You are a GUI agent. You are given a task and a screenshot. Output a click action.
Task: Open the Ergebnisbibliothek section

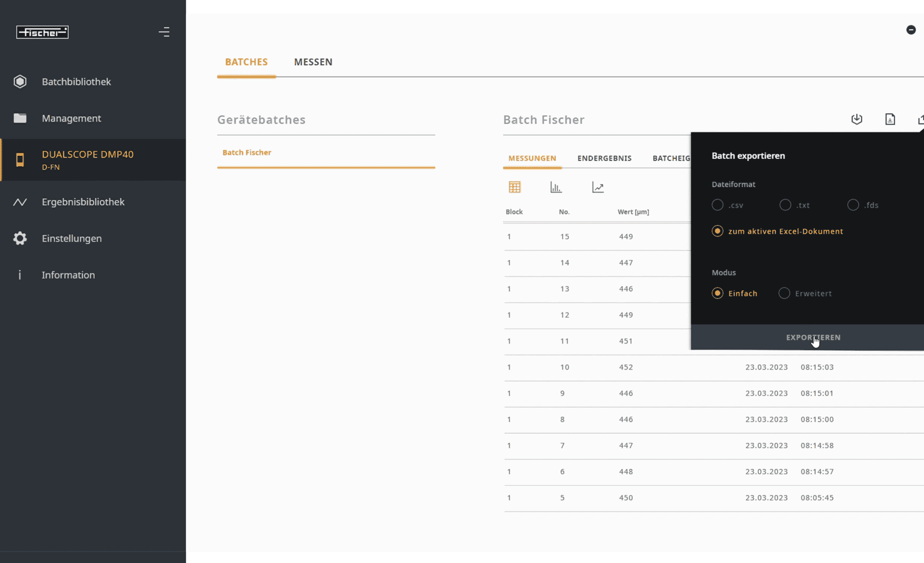coord(83,202)
